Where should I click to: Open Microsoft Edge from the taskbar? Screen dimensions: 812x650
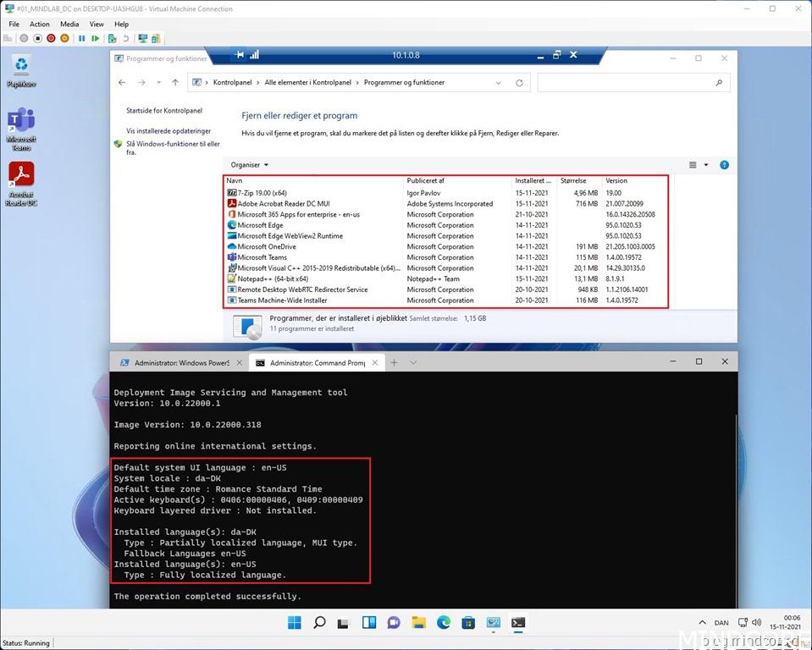pyautogui.click(x=443, y=623)
